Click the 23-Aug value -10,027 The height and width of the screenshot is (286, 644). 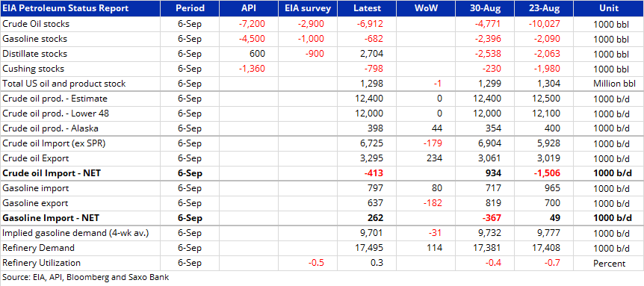545,24
